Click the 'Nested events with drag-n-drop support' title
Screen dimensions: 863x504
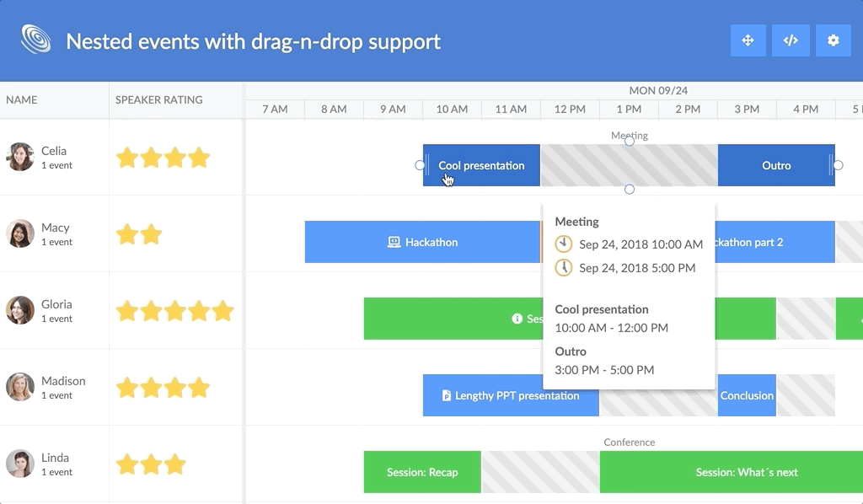(x=253, y=42)
